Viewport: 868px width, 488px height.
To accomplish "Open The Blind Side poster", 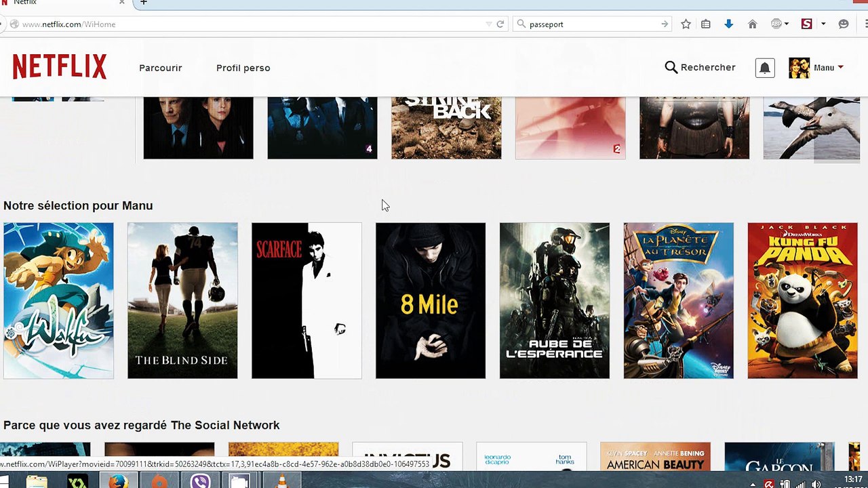I will [182, 300].
